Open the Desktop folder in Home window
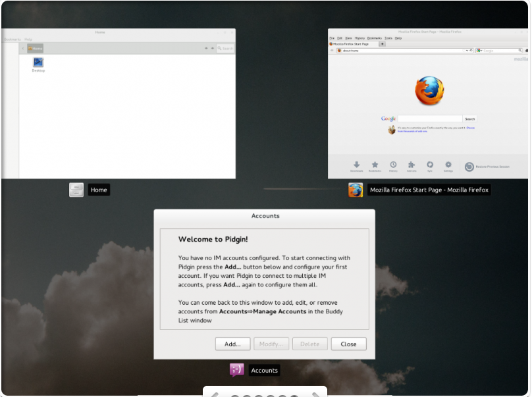The height and width of the screenshot is (397, 532). point(38,65)
